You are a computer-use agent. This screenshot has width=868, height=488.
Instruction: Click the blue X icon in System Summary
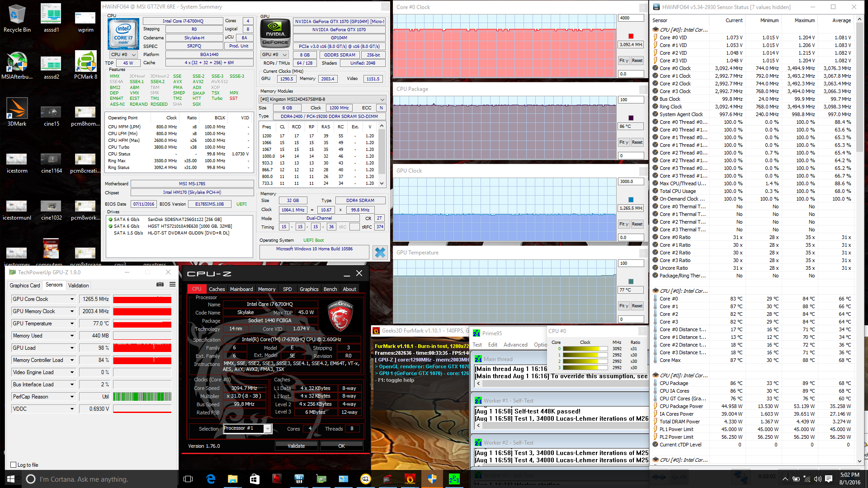click(380, 253)
